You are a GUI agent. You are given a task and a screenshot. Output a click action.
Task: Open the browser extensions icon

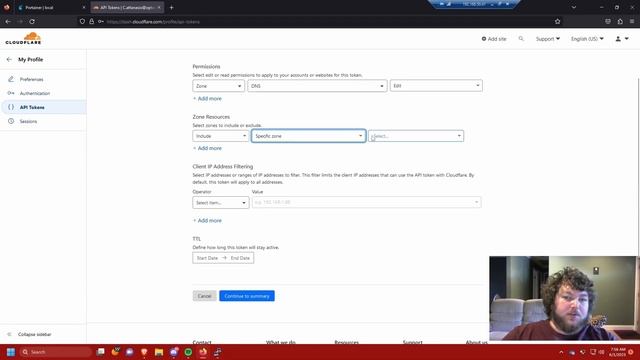620,22
